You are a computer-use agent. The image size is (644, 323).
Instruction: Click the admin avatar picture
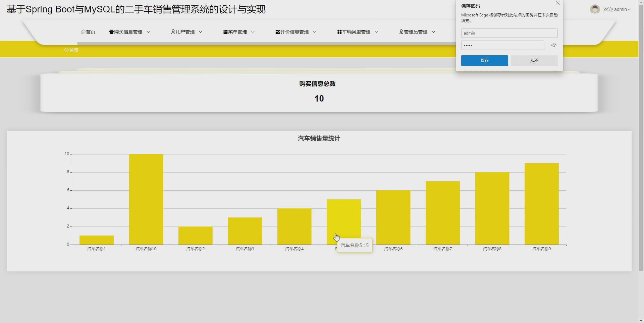pos(595,9)
